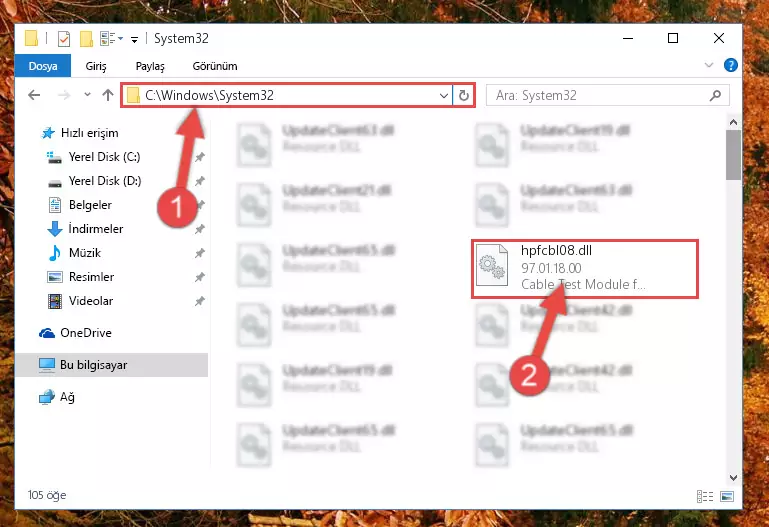769x527 pixels.
Task: Switch to the Görünüm ribbon tab
Action: [215, 66]
